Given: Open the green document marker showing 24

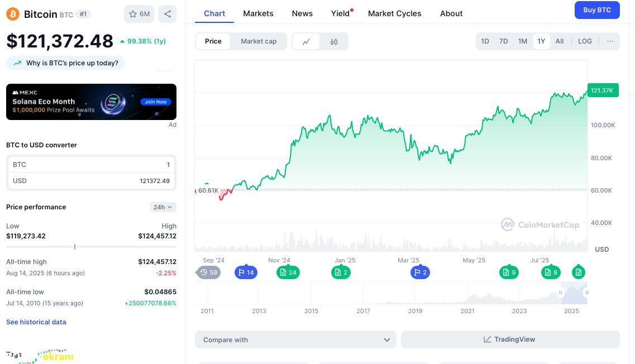Looking at the screenshot, I should tap(288, 272).
